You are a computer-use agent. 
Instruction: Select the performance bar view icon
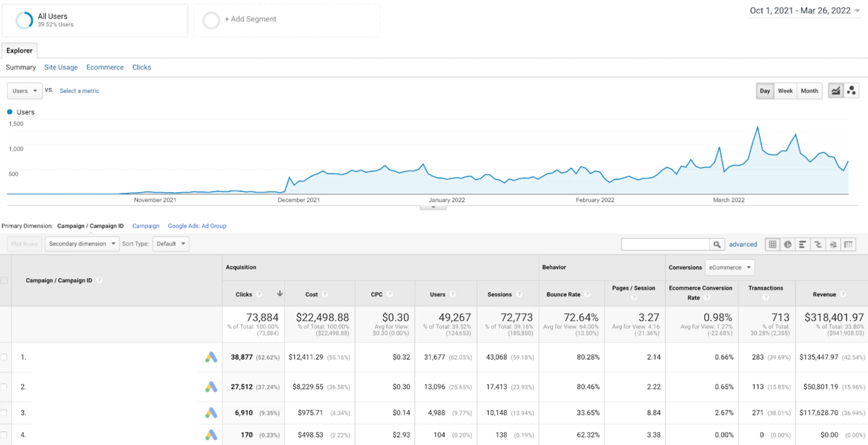pos(803,244)
